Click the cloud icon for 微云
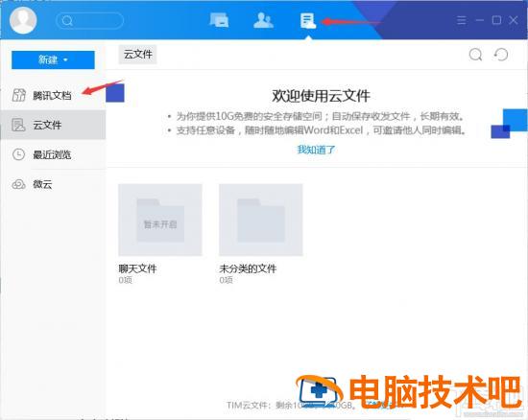The height and width of the screenshot is (420, 528). (x=18, y=184)
